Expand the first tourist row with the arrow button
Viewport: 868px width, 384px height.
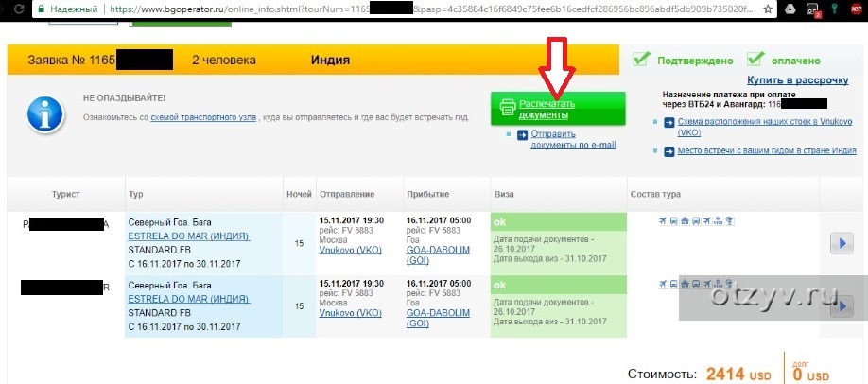coord(842,243)
